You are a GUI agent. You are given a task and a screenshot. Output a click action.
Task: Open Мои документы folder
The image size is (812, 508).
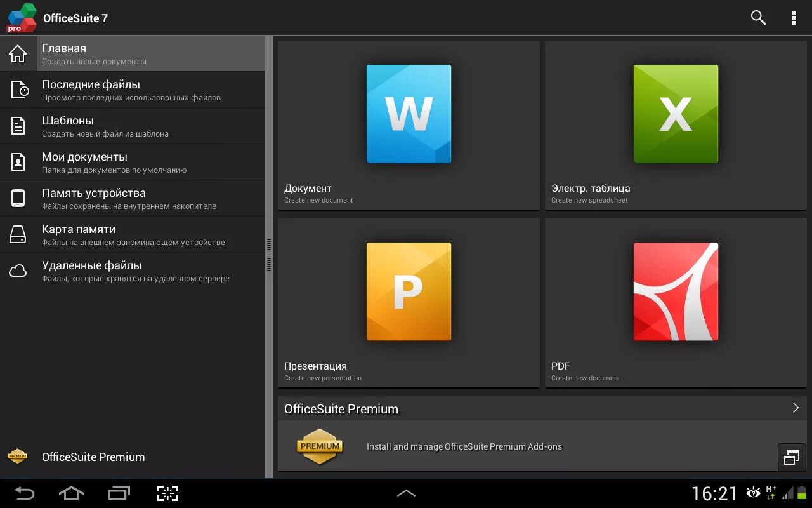pos(133,162)
